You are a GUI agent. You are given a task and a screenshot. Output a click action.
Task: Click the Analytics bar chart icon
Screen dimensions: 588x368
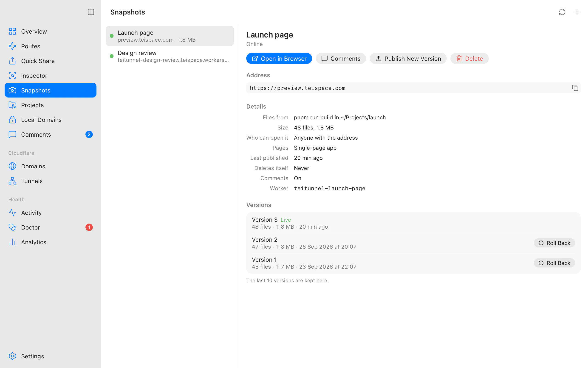(x=12, y=242)
